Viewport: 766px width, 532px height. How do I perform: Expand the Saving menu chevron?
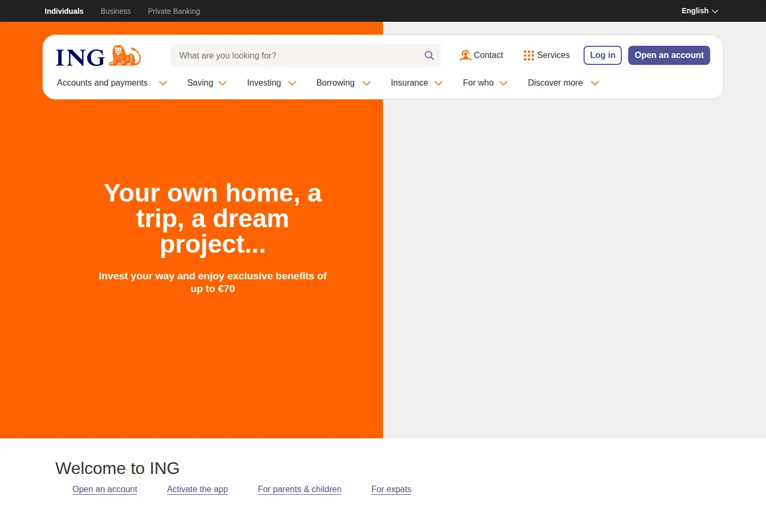[223, 83]
